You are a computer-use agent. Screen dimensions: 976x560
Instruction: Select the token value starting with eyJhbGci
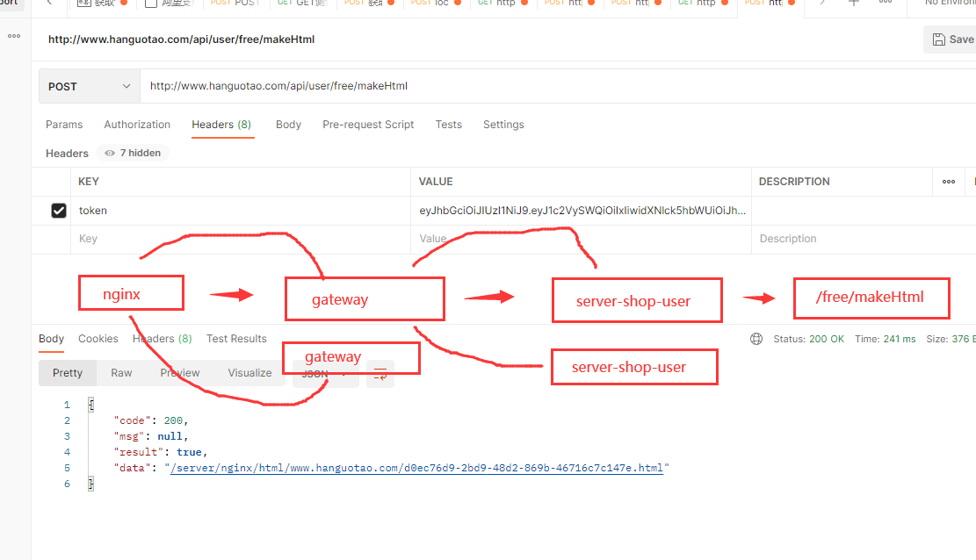pos(582,211)
